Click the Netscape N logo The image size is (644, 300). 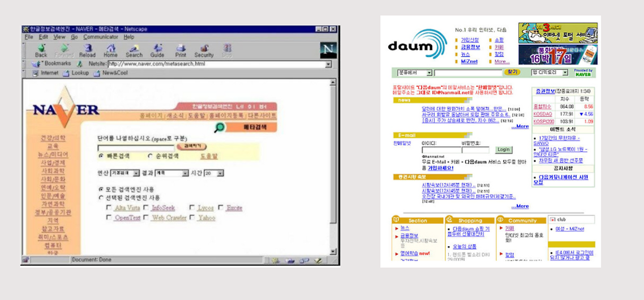(x=328, y=50)
